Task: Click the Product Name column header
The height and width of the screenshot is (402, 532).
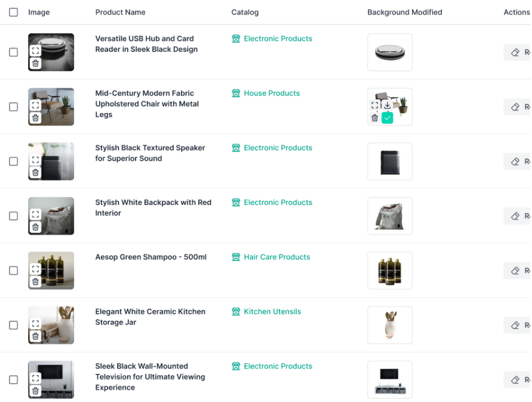Action: tap(120, 12)
